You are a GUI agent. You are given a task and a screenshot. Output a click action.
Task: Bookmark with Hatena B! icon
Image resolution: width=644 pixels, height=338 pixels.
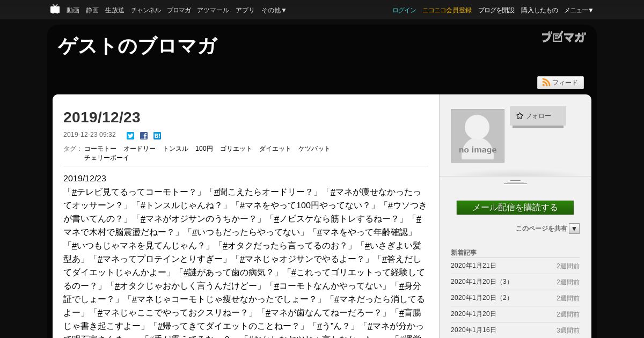click(x=157, y=136)
